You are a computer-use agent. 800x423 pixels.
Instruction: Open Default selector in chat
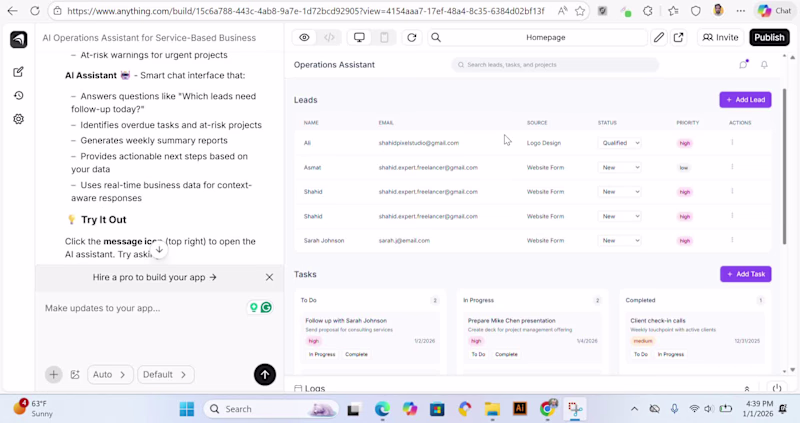(x=165, y=375)
